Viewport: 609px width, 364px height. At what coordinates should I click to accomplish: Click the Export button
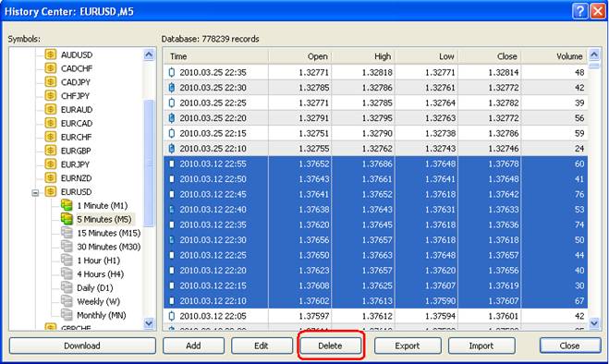tap(408, 346)
